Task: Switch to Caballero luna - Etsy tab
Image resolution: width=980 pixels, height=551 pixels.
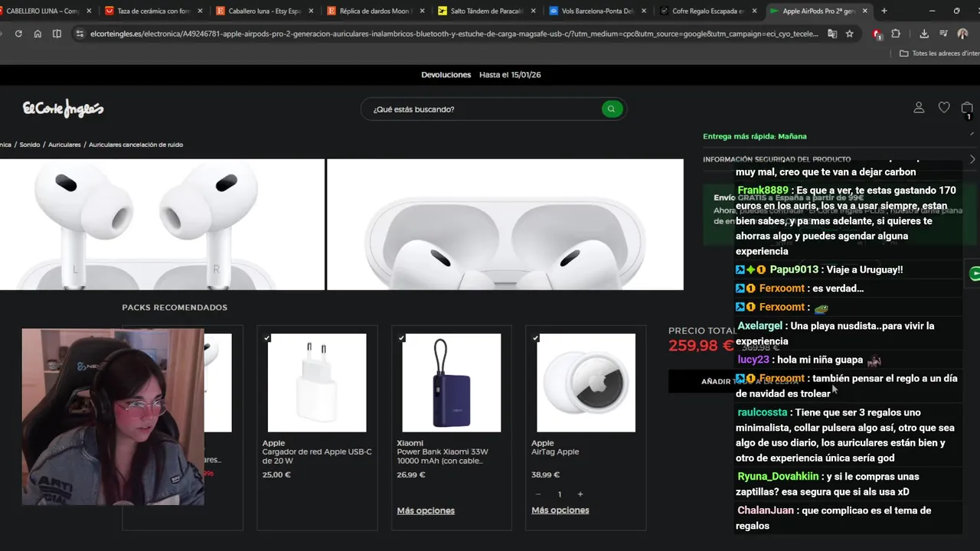Action: [x=264, y=11]
